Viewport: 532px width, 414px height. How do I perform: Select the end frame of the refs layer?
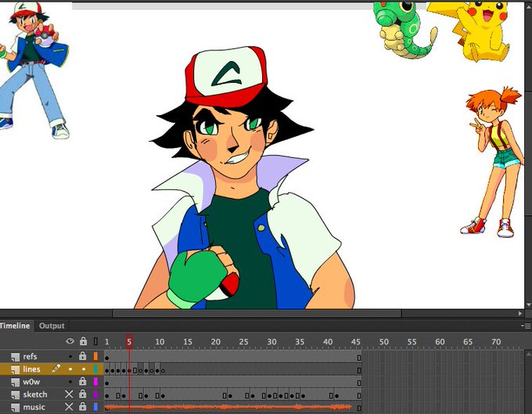[x=359, y=358]
